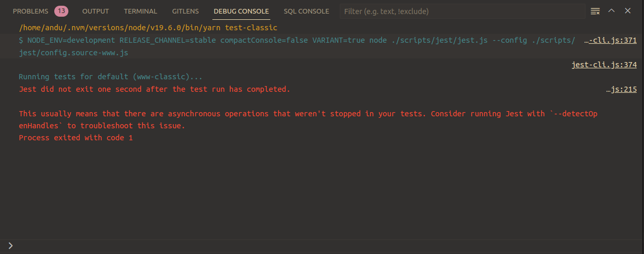The width and height of the screenshot is (644, 254).
Task: Select the Debug Console tab
Action: pyautogui.click(x=241, y=11)
